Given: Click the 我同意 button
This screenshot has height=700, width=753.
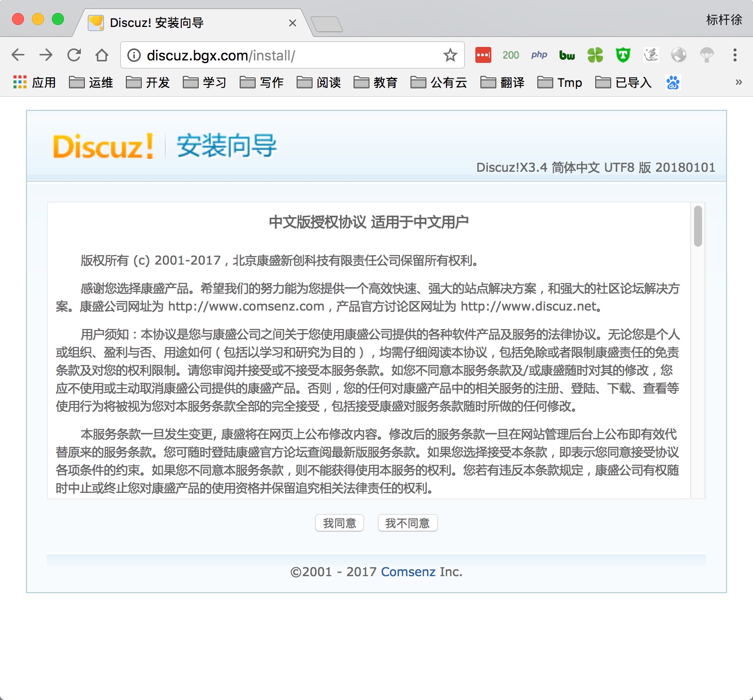Looking at the screenshot, I should coord(340,523).
